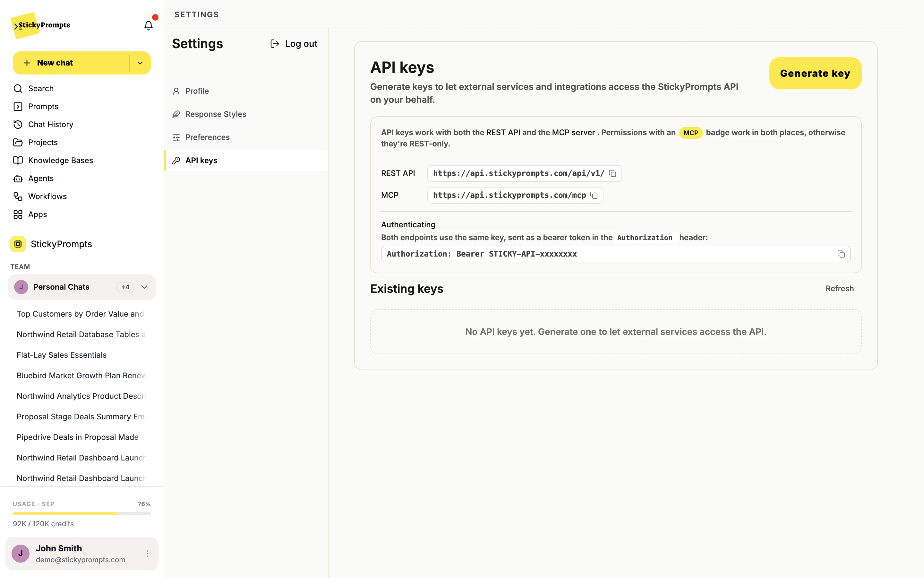Open the notifications bell
Image resolution: width=924 pixels, height=578 pixels.
[x=148, y=25]
